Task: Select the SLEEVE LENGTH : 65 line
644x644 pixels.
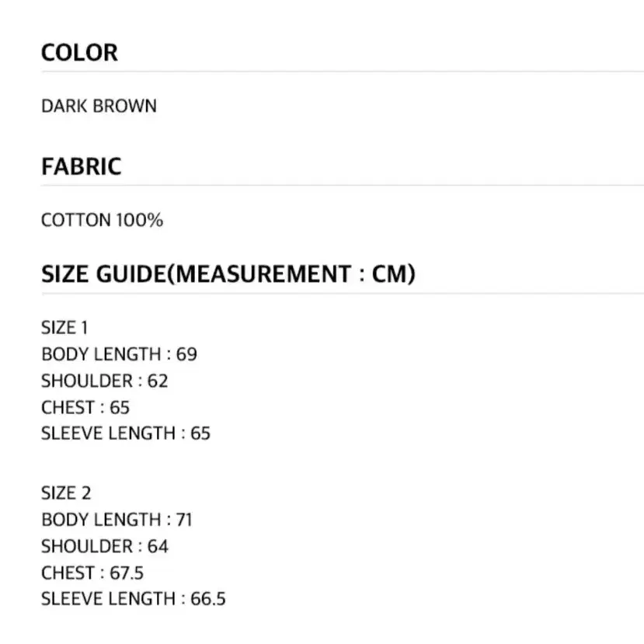Action: pos(126,433)
